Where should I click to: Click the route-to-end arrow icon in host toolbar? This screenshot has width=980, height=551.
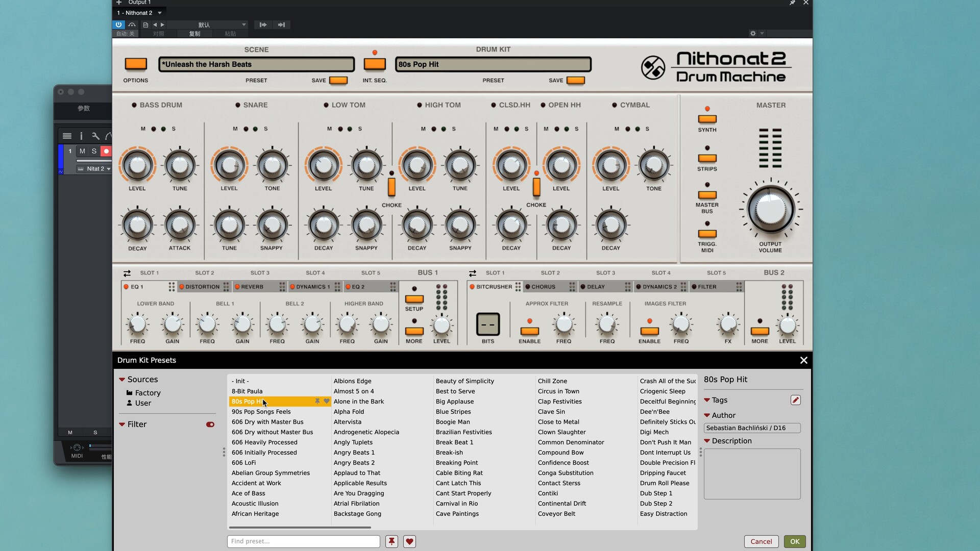[282, 24]
